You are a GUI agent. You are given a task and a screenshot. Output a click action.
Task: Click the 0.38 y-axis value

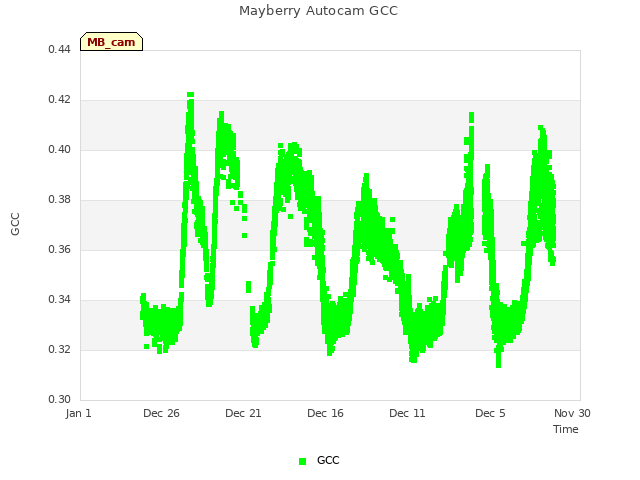(60, 200)
